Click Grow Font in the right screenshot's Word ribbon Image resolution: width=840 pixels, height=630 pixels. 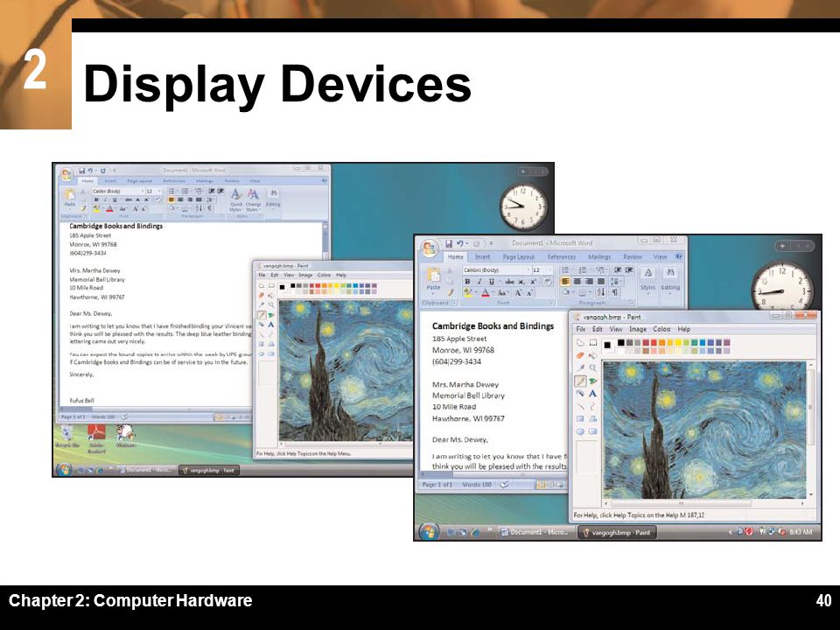(519, 292)
